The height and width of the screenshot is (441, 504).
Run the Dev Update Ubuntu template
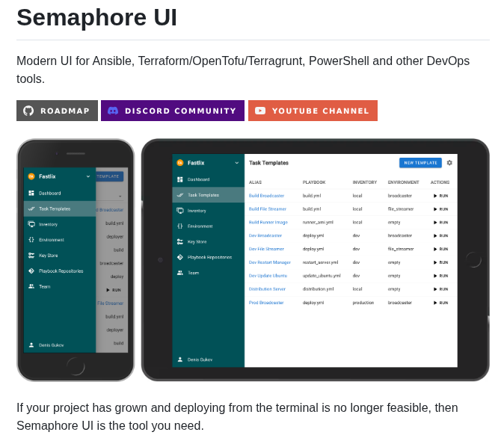(x=440, y=276)
